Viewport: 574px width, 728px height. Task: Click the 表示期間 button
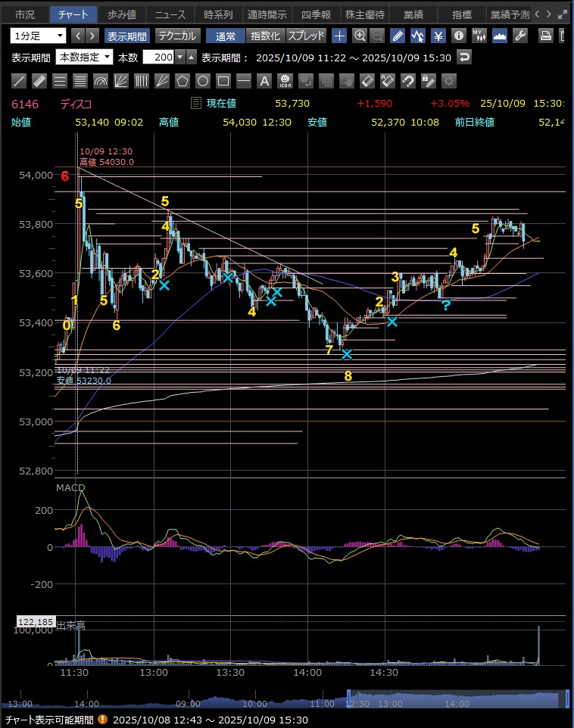pyautogui.click(x=126, y=36)
